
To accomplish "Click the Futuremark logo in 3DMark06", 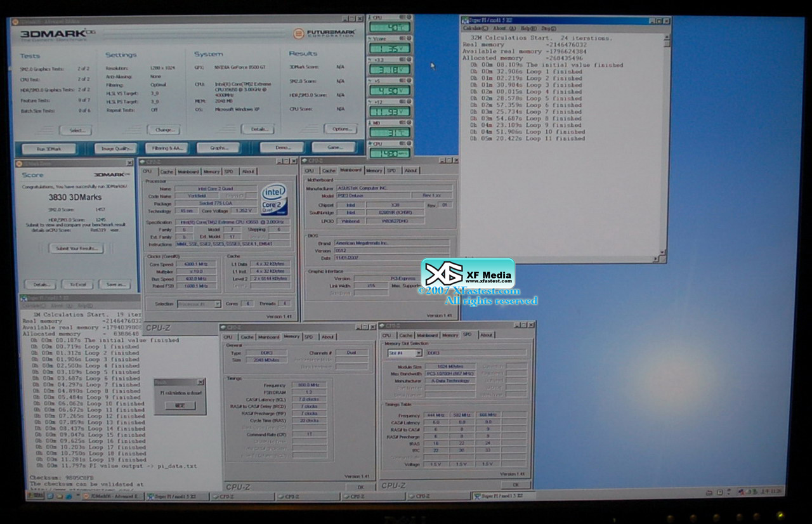I will tap(325, 34).
